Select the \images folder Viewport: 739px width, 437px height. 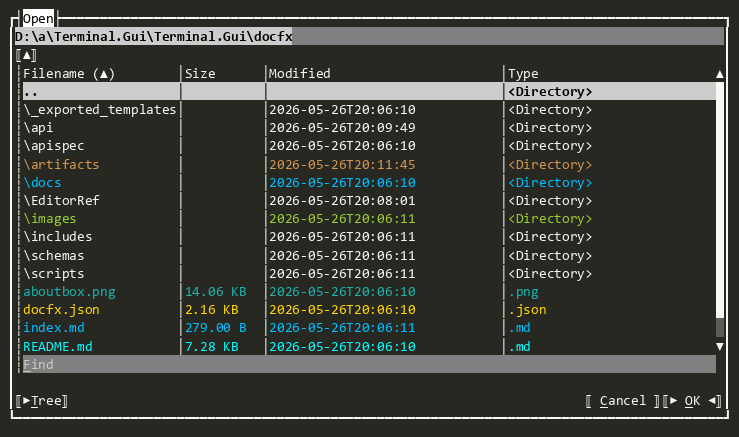coord(49,219)
